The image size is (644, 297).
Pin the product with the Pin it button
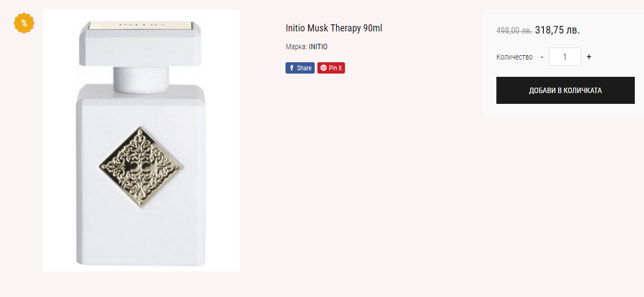pos(331,68)
